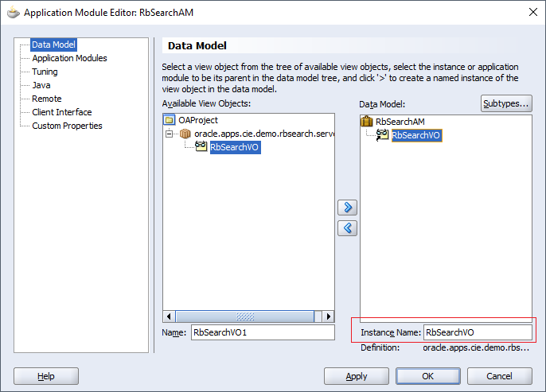Click the Definition value oracle.apps.cie.demo.rbs...

point(476,347)
